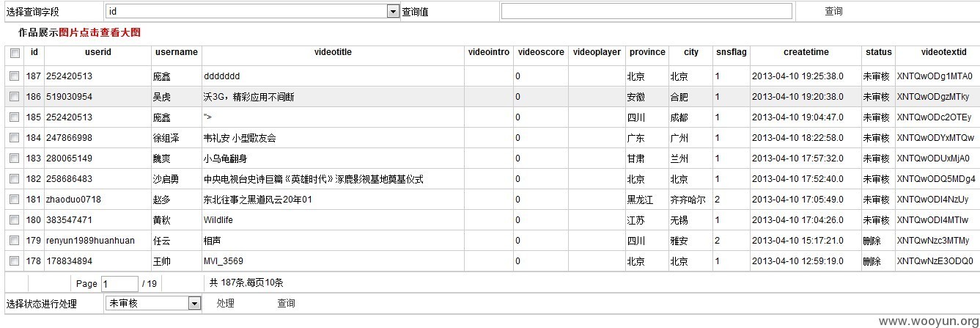Click the red 图片点击查看大图 text
This screenshot has height=328, width=980.
(x=100, y=32)
